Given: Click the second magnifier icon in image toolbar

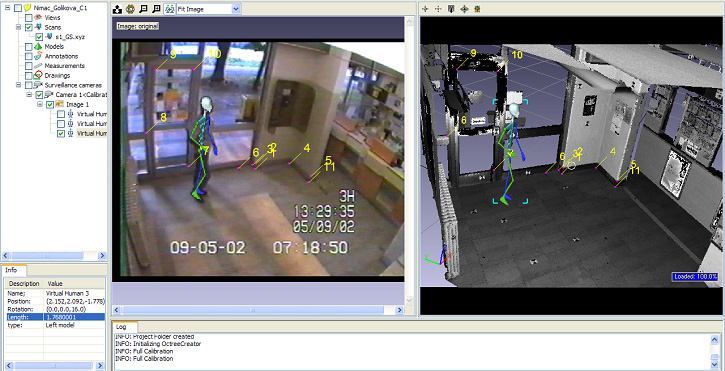Looking at the screenshot, I should click(x=156, y=9).
